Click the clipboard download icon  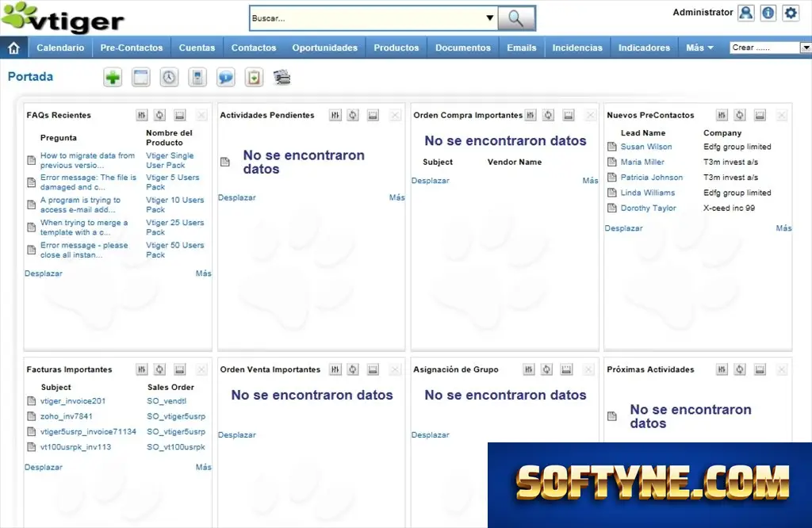[254, 78]
